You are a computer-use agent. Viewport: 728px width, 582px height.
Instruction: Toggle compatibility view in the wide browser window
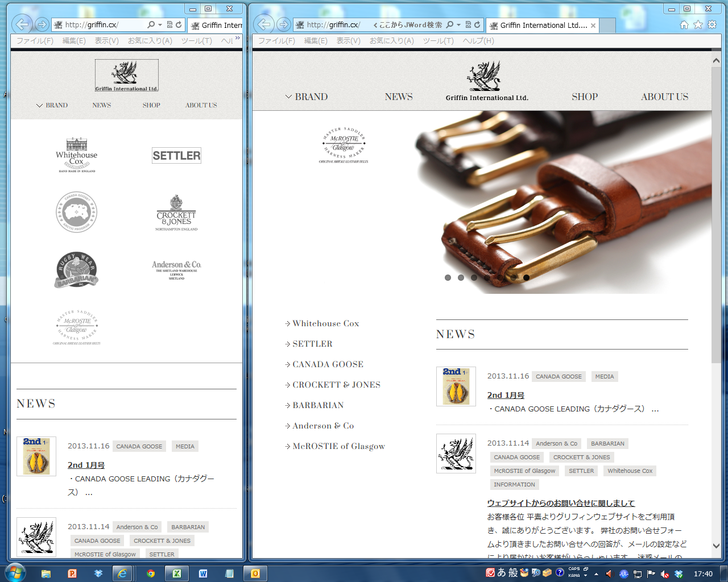(x=468, y=24)
